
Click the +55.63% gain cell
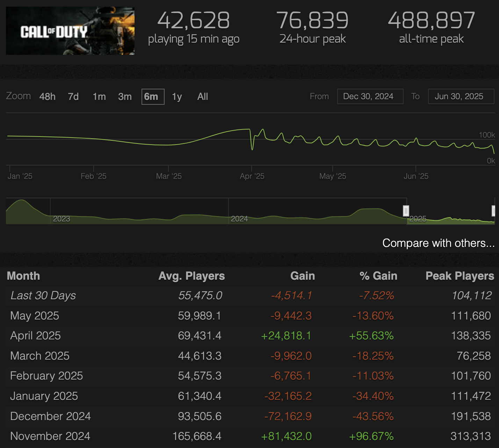pyautogui.click(x=371, y=336)
